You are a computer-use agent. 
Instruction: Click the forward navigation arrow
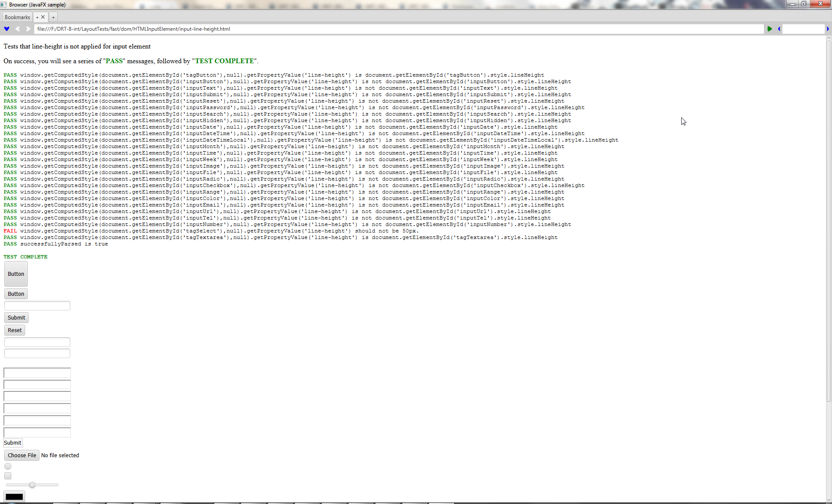tap(28, 29)
